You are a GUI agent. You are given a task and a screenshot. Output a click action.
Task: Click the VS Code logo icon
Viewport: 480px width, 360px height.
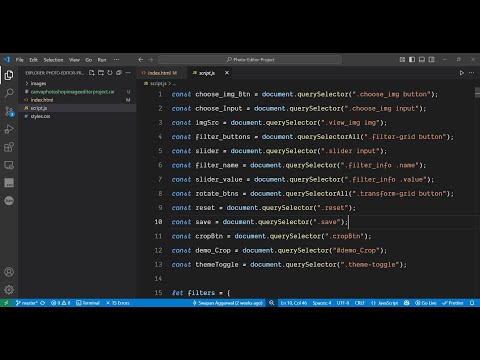point(7,60)
